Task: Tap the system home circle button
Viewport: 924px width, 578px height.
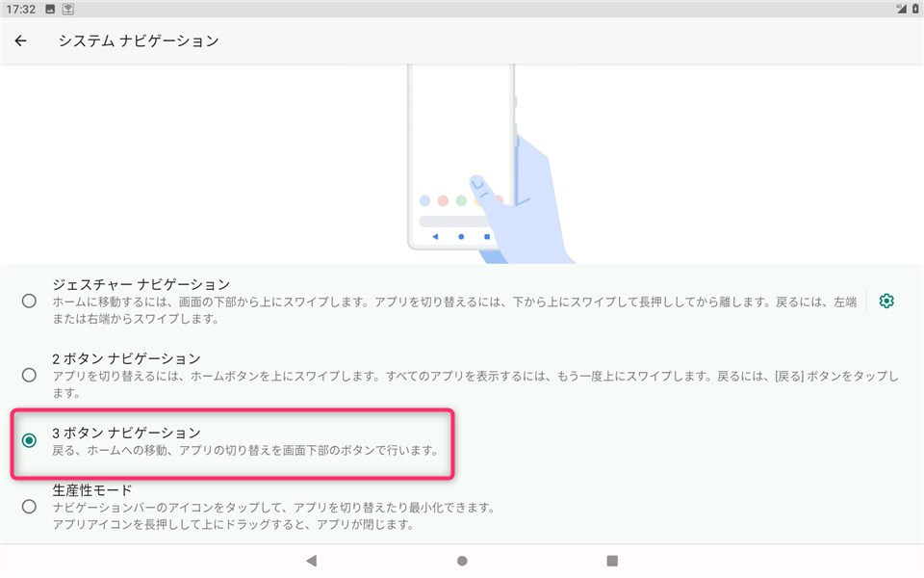Action: 462,561
